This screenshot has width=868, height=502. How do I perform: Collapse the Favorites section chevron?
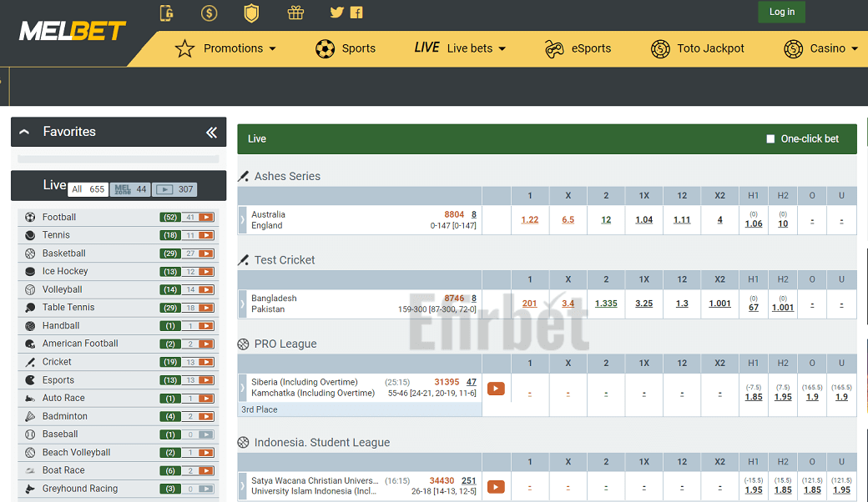point(24,132)
